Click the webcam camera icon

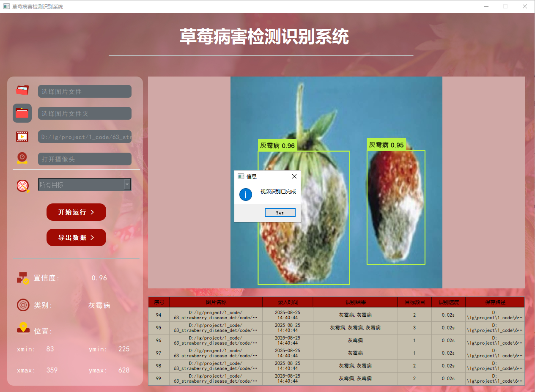click(x=22, y=158)
